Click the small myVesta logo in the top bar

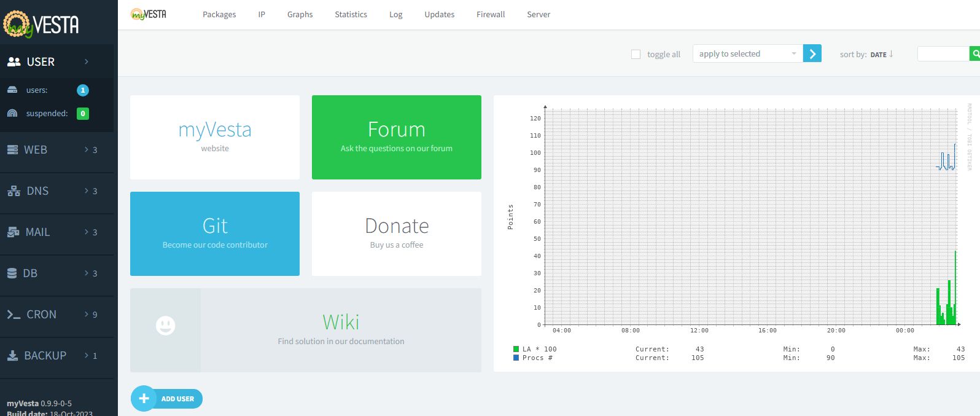tap(149, 14)
